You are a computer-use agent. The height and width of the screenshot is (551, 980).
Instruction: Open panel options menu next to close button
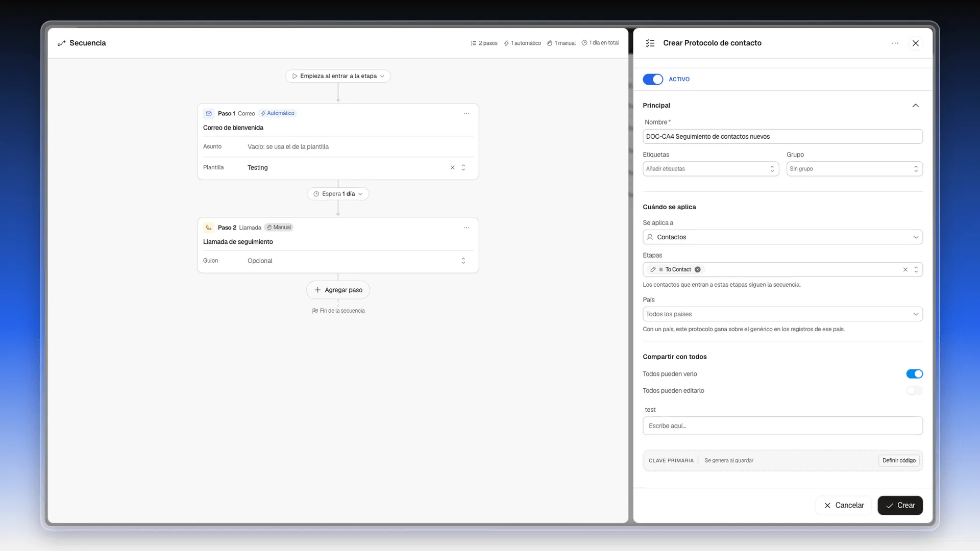895,43
